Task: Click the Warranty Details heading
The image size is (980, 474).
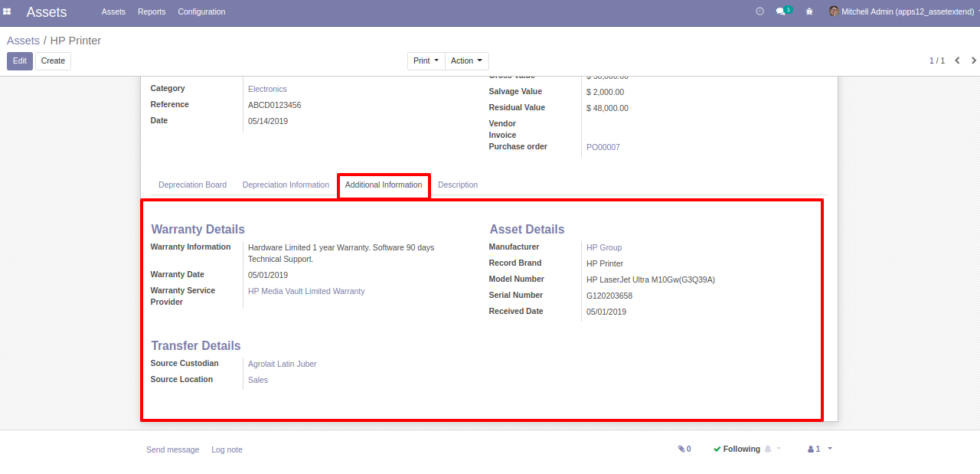Action: coord(198,230)
